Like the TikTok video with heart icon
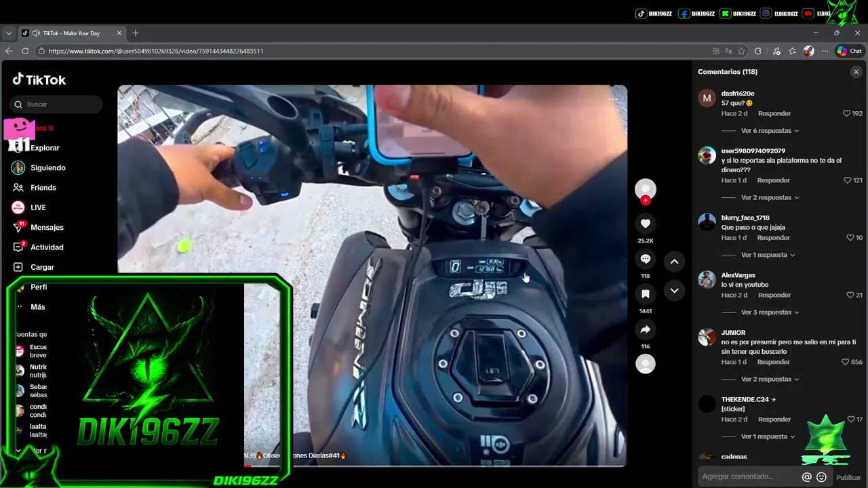The width and height of the screenshot is (868, 488). tap(646, 224)
